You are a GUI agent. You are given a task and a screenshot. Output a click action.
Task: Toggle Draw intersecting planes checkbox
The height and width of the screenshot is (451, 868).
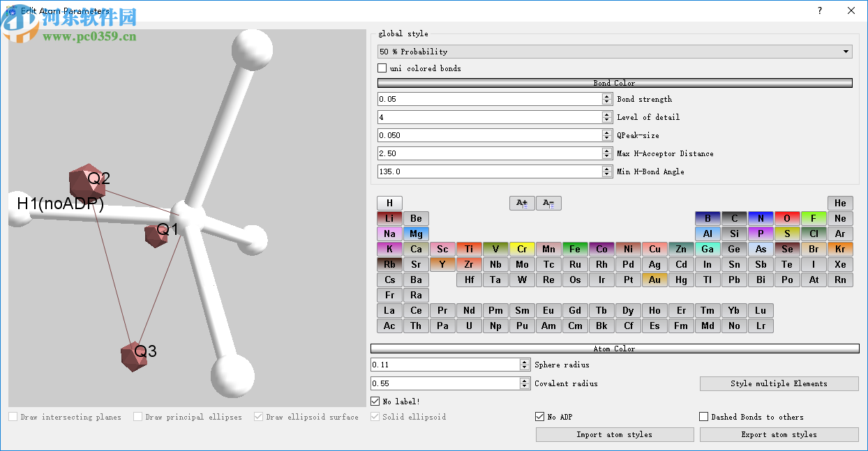(x=13, y=417)
